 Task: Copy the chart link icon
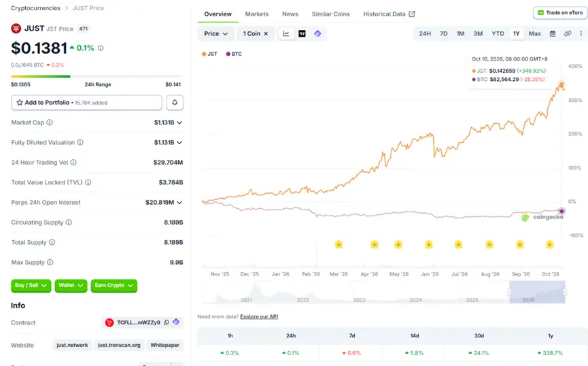coord(568,34)
